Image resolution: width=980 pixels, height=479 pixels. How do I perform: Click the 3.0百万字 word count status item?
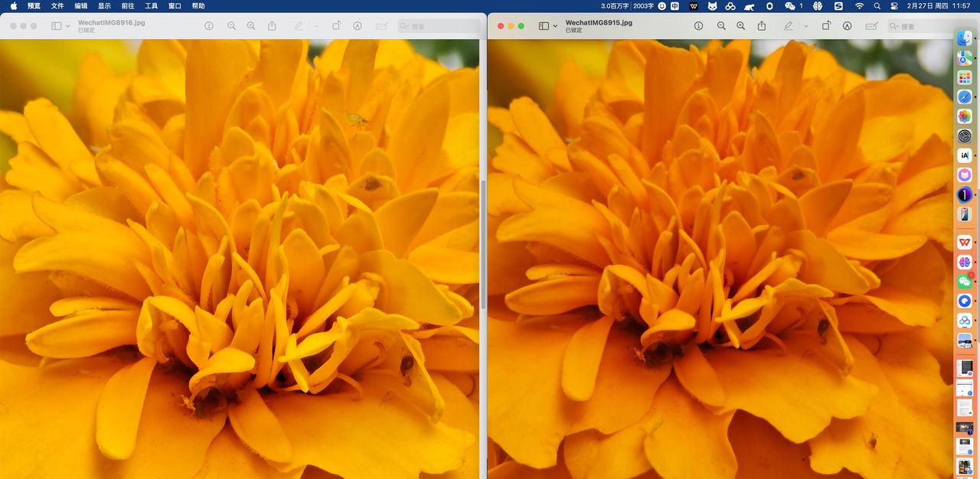click(x=616, y=5)
